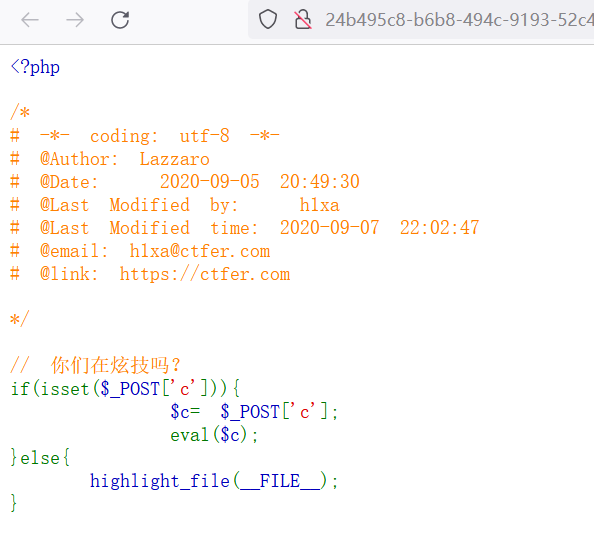Click the Chinese comment line
The height and width of the screenshot is (536, 594).
pos(96,365)
